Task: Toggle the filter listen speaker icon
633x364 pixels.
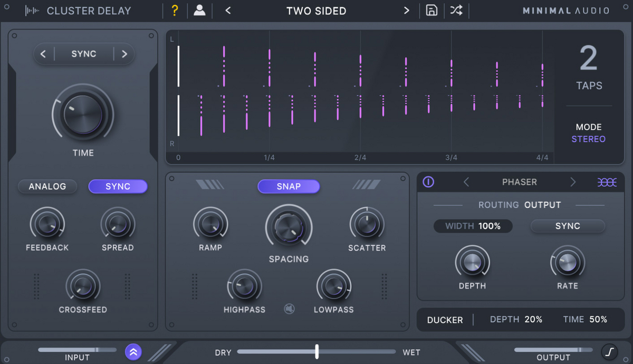Action: tap(289, 309)
